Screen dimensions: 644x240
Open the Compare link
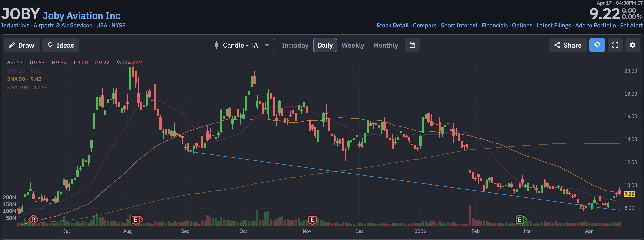tap(425, 26)
